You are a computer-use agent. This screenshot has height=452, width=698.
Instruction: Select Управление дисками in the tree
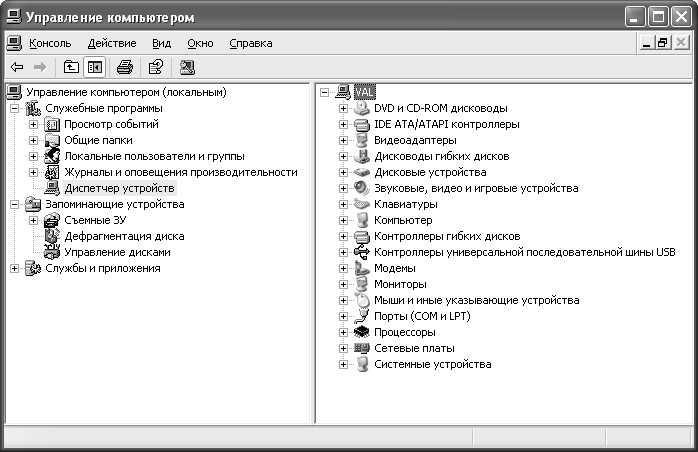point(116,252)
